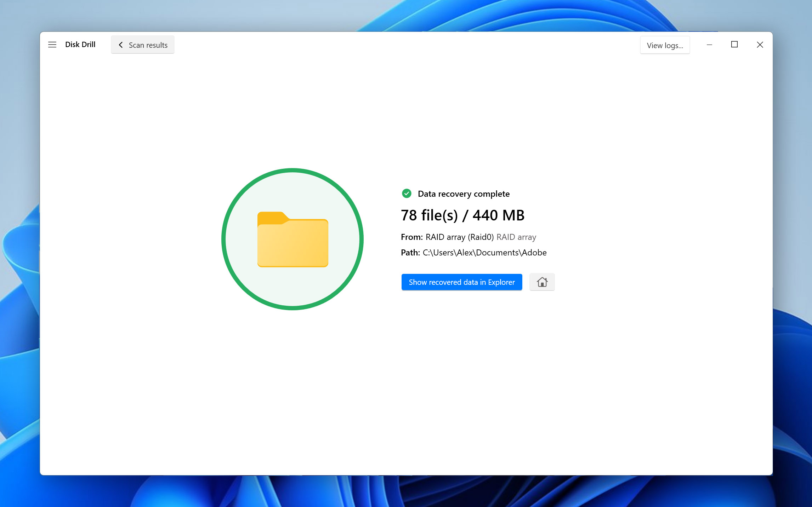
Task: Click the "RAID array (Raid0)" source name
Action: tap(459, 237)
